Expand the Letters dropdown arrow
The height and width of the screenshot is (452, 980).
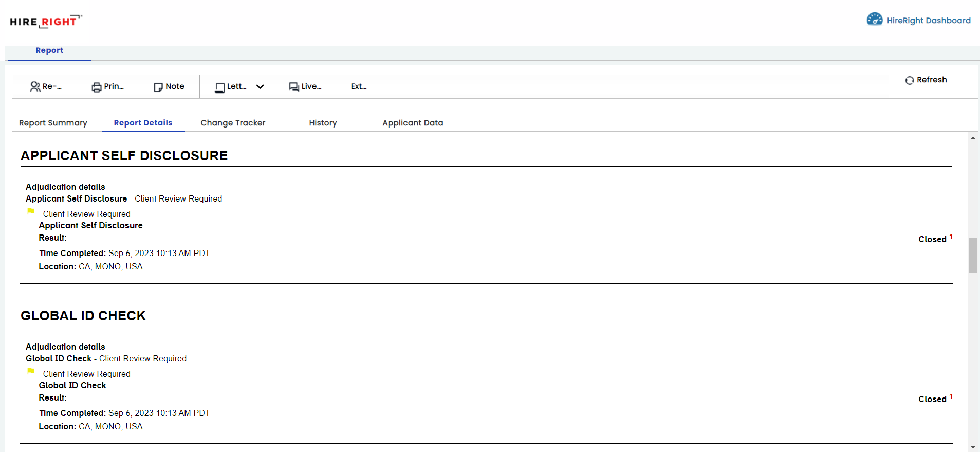point(260,87)
